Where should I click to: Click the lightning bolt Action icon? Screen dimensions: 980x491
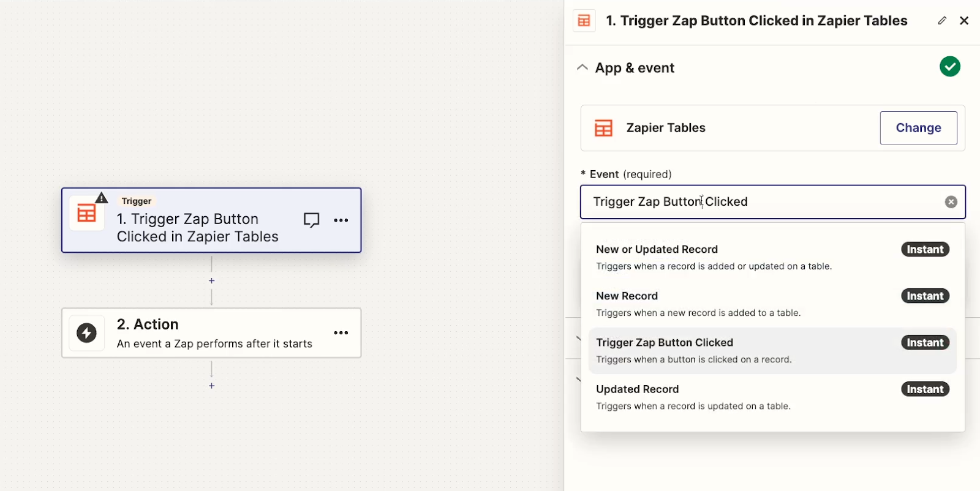[x=86, y=333]
